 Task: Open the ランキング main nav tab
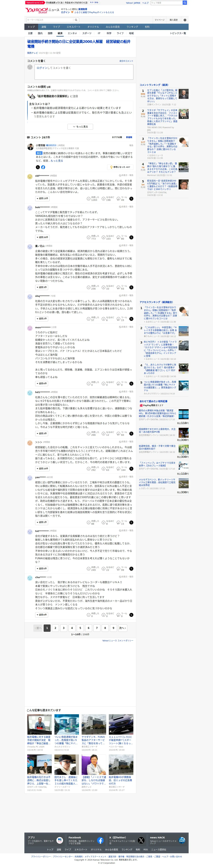[132, 27]
